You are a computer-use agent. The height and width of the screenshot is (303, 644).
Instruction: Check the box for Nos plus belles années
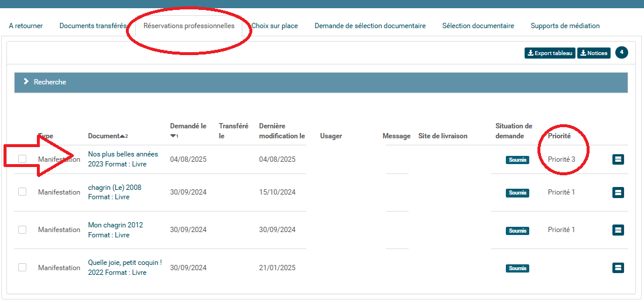coord(22,159)
